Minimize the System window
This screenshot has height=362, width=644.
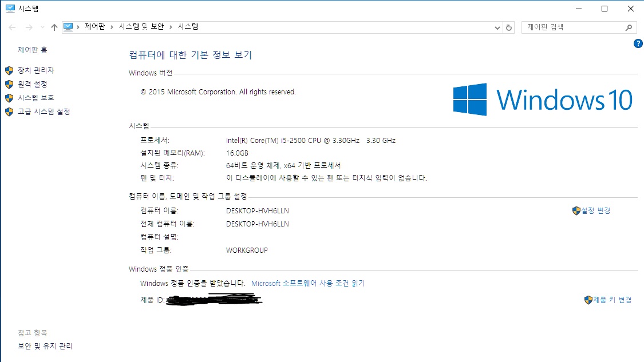tap(579, 9)
